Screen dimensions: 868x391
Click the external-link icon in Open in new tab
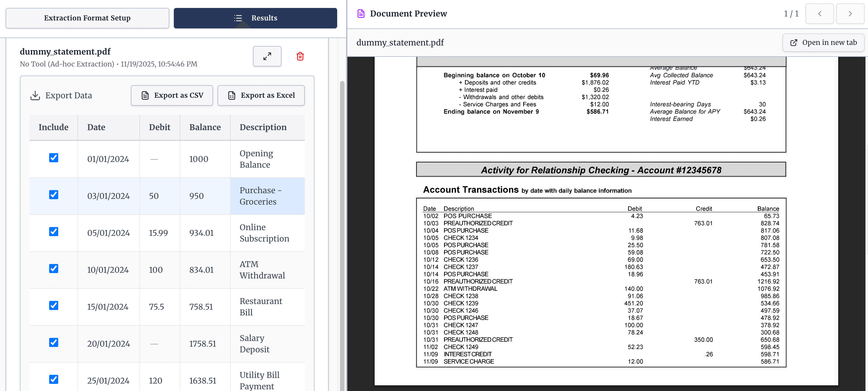pos(794,42)
